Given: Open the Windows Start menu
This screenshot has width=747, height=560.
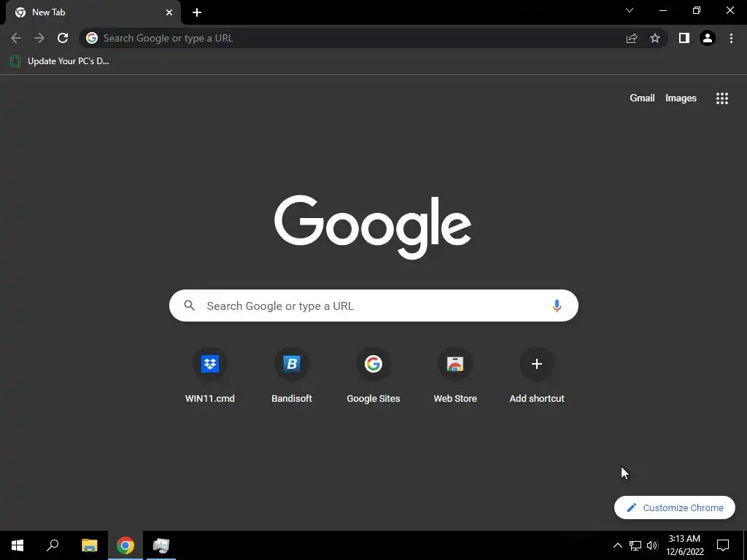Looking at the screenshot, I should point(18,545).
